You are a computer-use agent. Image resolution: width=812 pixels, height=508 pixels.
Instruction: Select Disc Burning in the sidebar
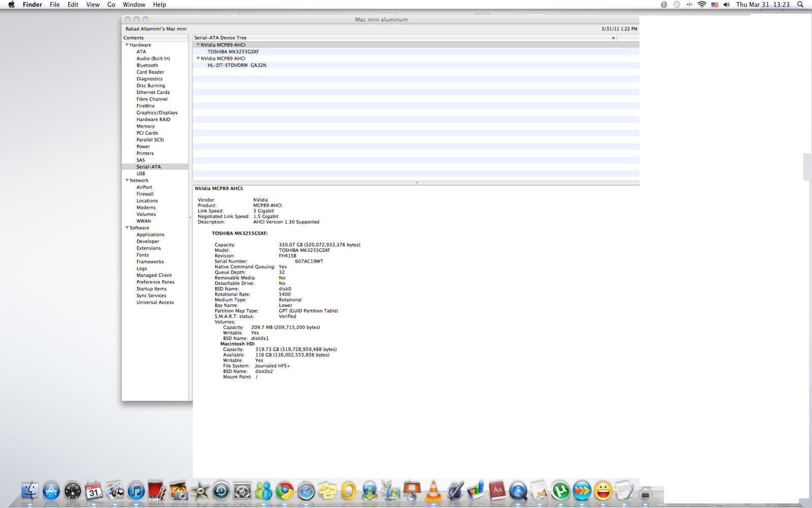(151, 86)
